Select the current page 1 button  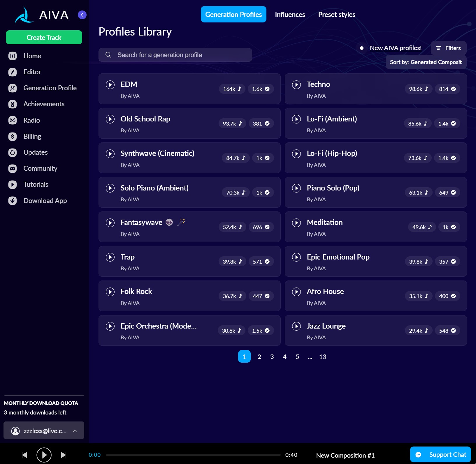pos(244,357)
